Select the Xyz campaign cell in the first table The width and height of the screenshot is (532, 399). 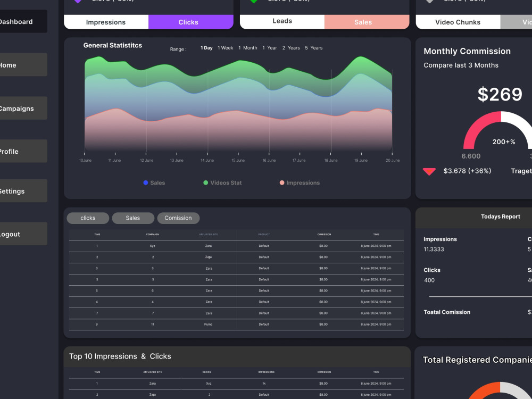point(152,246)
